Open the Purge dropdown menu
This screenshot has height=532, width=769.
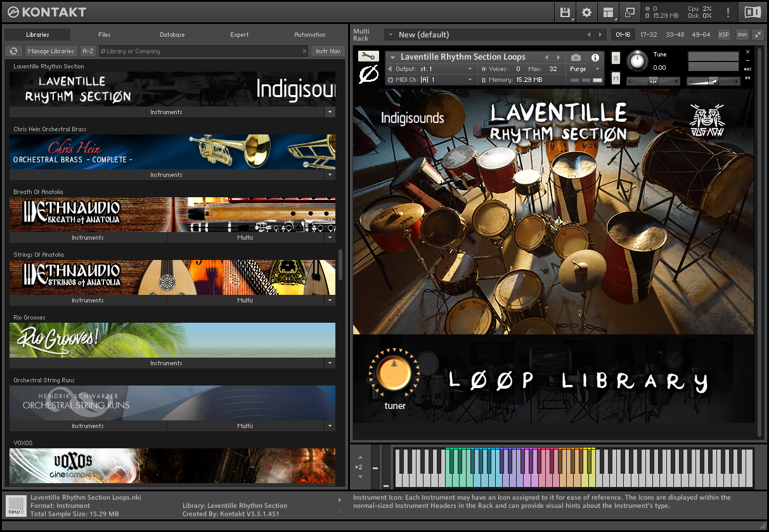pos(585,68)
